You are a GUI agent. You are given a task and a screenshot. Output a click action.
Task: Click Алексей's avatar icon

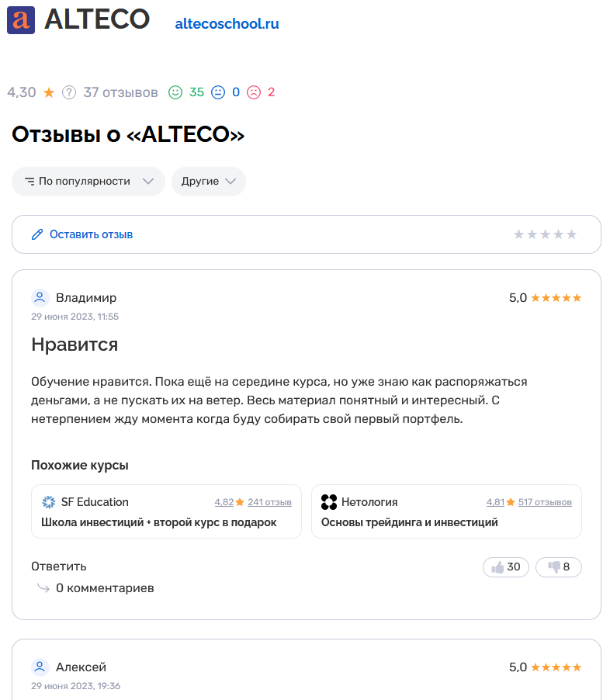(40, 667)
